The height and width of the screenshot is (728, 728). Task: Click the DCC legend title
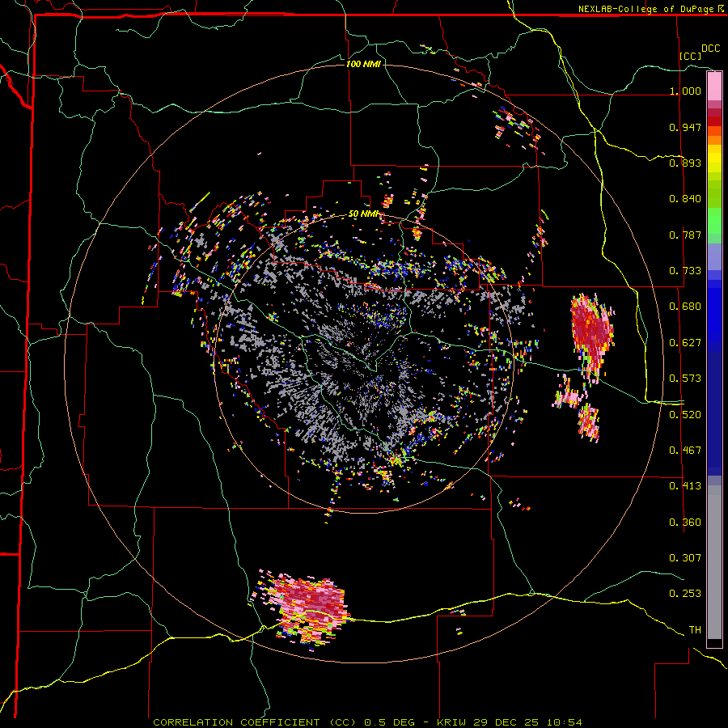click(710, 49)
